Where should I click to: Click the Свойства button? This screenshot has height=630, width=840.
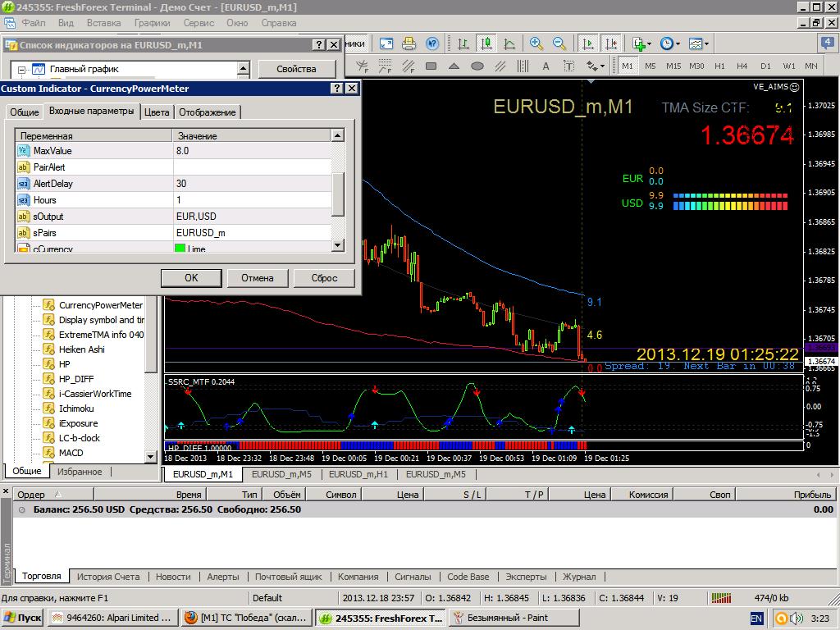click(x=296, y=69)
